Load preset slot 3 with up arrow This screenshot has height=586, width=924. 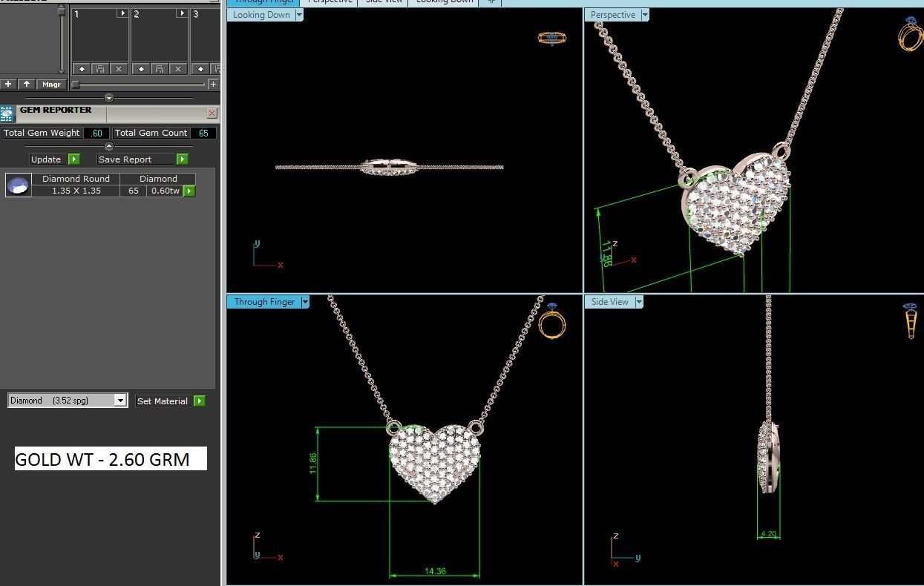(x=200, y=69)
